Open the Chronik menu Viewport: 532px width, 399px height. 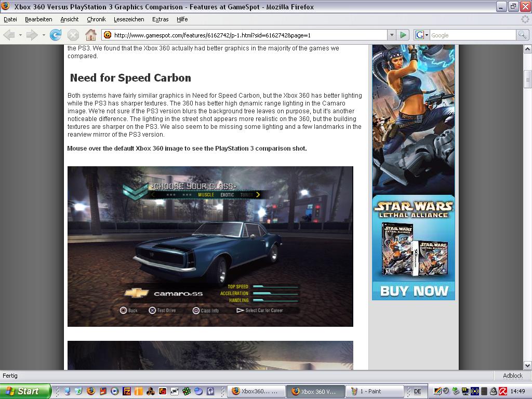[x=96, y=19]
